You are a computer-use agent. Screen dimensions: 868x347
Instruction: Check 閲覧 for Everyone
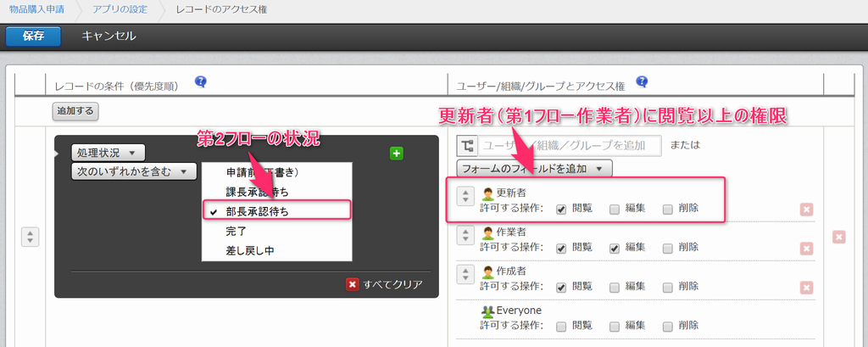tap(561, 326)
